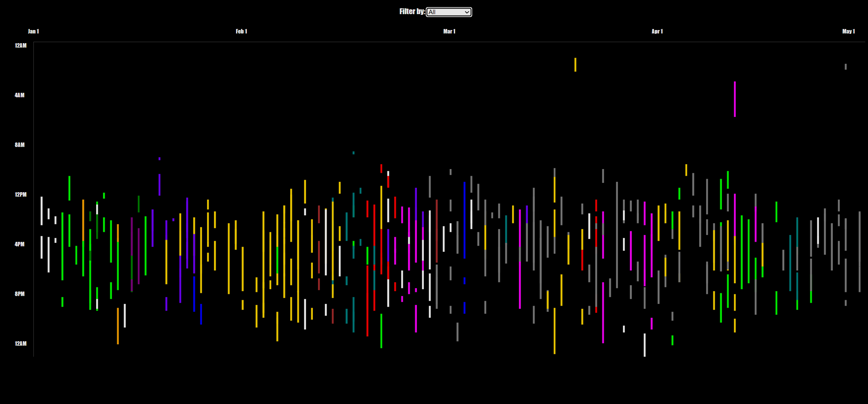Viewport: 868px width, 404px height.
Task: Click the May 1 date label
Action: 849,31
